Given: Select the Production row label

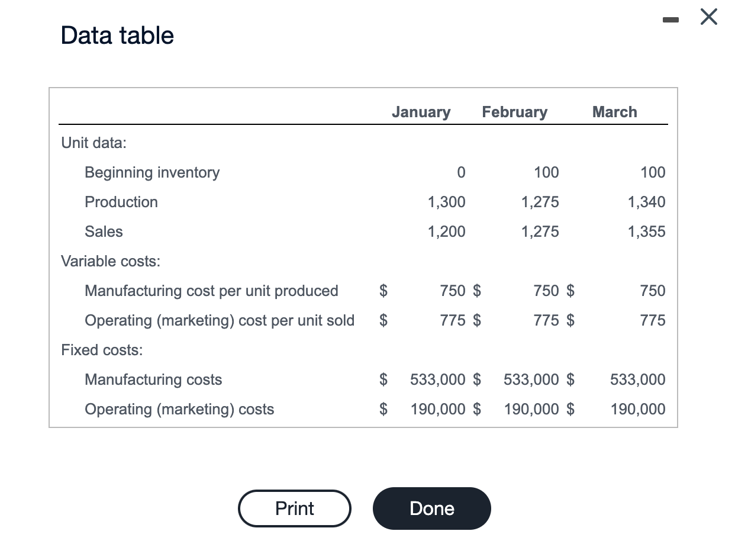Looking at the screenshot, I should 121,202.
